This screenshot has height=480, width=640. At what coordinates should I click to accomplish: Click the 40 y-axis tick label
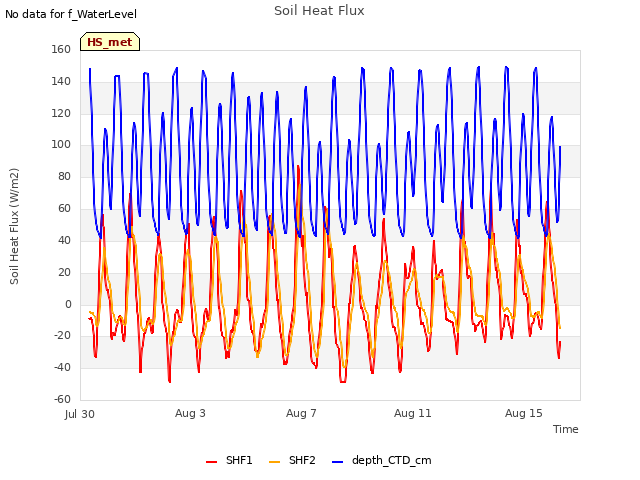pyautogui.click(x=64, y=240)
